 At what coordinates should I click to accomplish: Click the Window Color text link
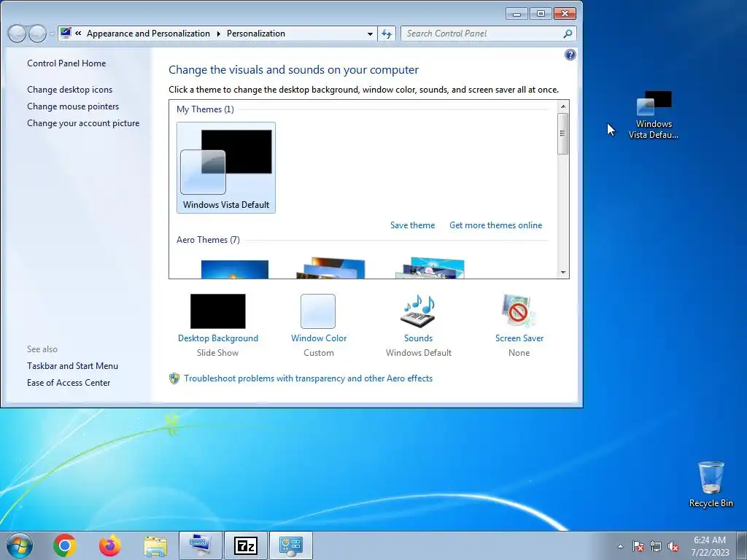319,338
